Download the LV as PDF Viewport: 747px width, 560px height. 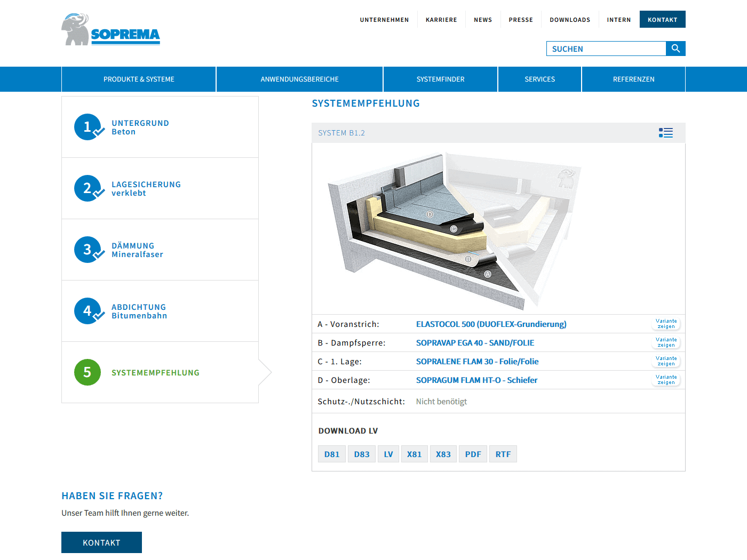coord(473,454)
